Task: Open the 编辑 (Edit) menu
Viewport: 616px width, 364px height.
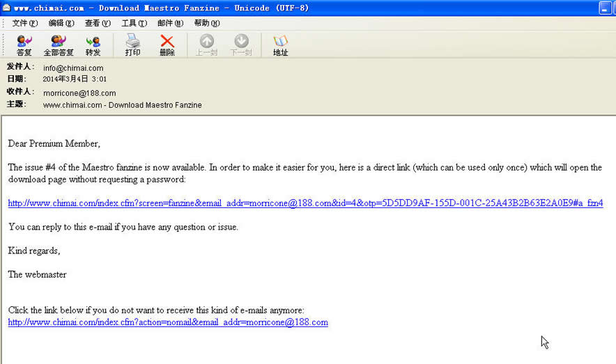Action: (x=61, y=23)
